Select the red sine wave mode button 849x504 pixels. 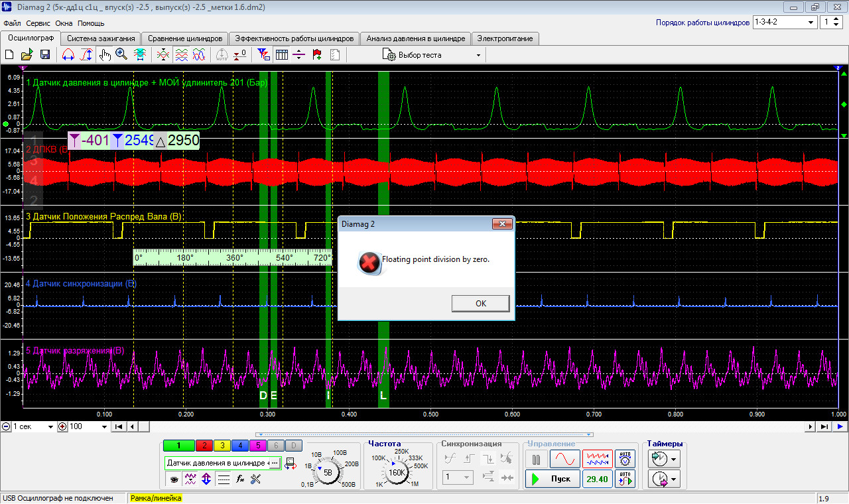tap(565, 459)
